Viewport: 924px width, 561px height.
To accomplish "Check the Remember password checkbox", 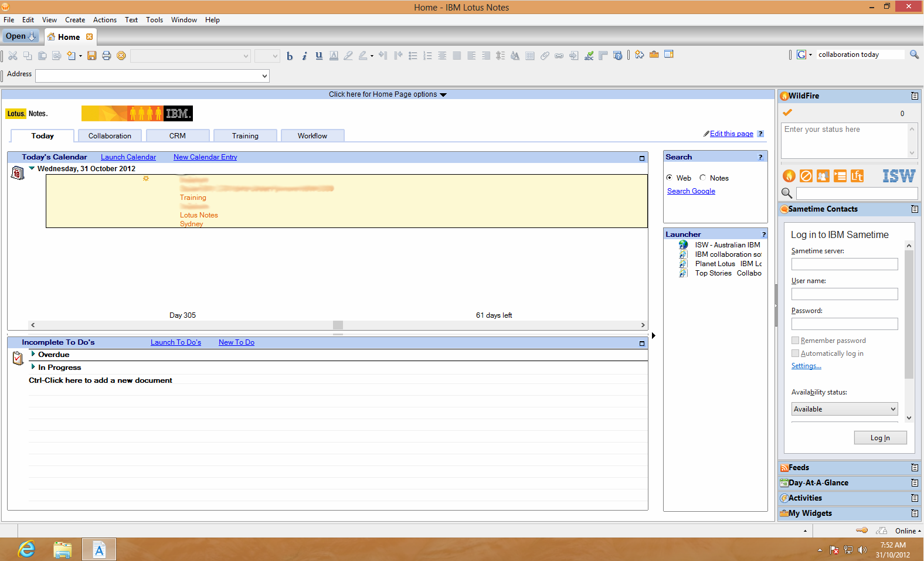I will [x=795, y=341].
